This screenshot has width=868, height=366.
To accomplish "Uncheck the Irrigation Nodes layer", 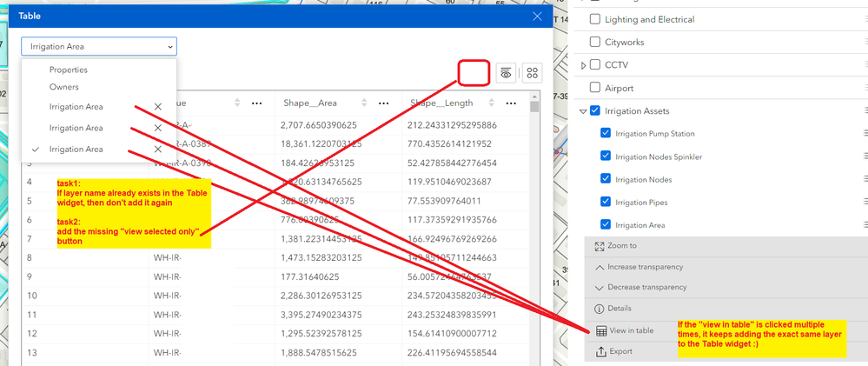I will [x=606, y=179].
